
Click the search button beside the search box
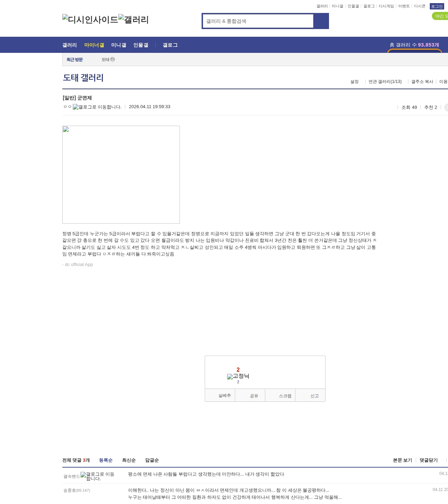click(x=321, y=21)
